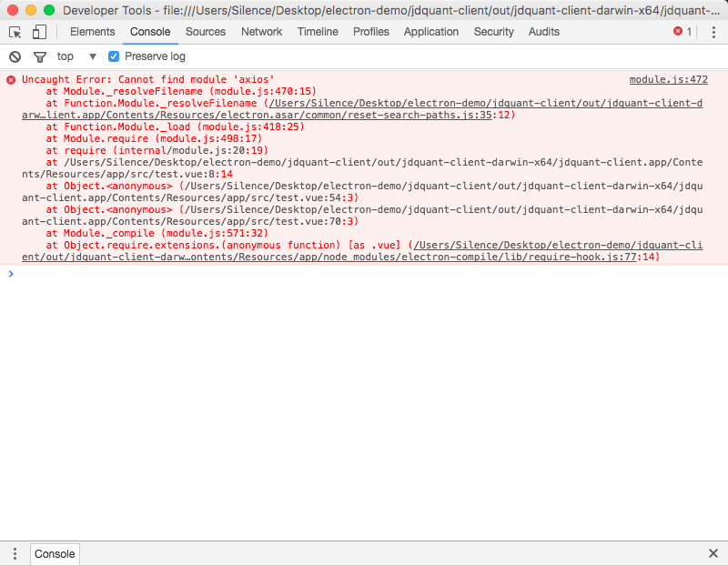728x566 pixels.
Task: Click the red error icon beside Uncaught Error
Action: pos(11,80)
